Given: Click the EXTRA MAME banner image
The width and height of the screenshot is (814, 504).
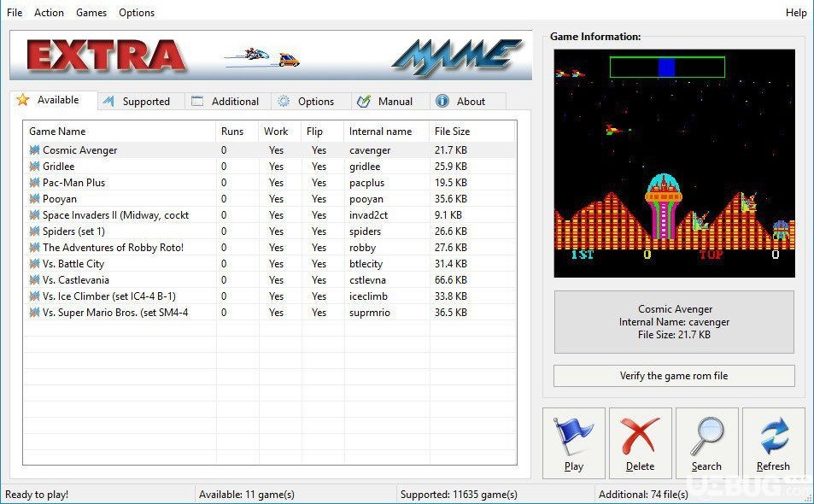Looking at the screenshot, I should tap(271, 55).
